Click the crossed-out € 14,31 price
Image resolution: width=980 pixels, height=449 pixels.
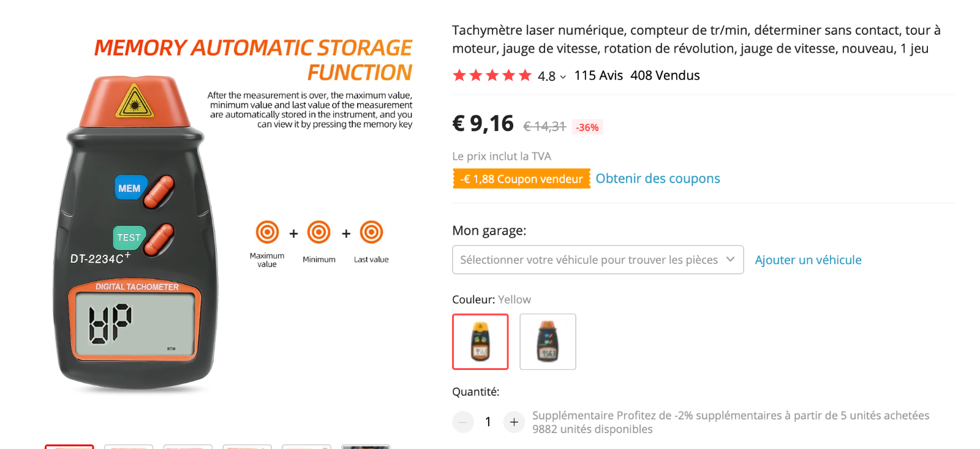click(544, 127)
